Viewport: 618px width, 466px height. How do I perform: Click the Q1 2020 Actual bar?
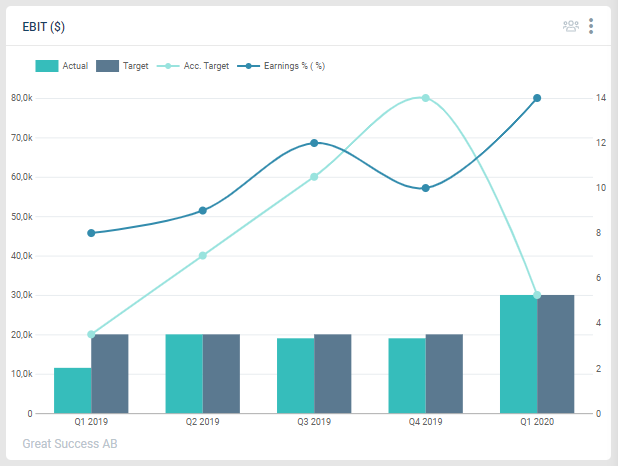tap(519, 354)
